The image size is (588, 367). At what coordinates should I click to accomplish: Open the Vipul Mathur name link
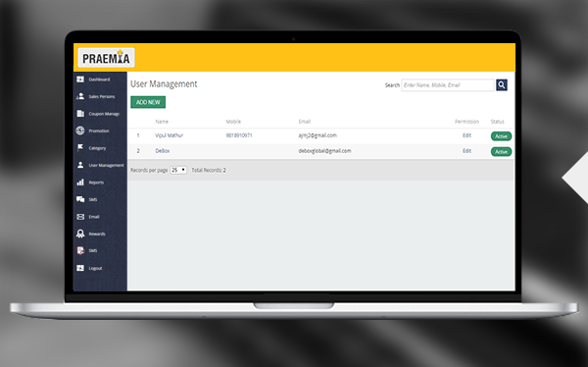pyautogui.click(x=170, y=135)
